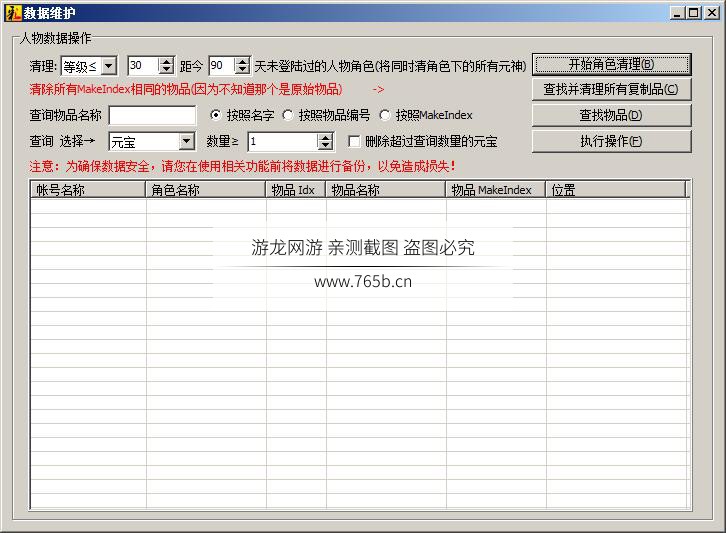Expand the 元宝 selection dropdown
The image size is (726, 533).
pyautogui.click(x=186, y=142)
